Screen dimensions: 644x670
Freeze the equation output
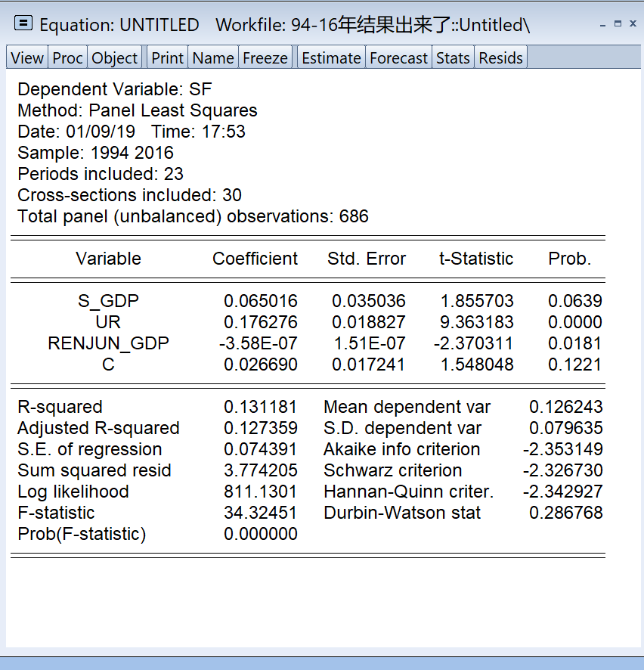[265, 57]
